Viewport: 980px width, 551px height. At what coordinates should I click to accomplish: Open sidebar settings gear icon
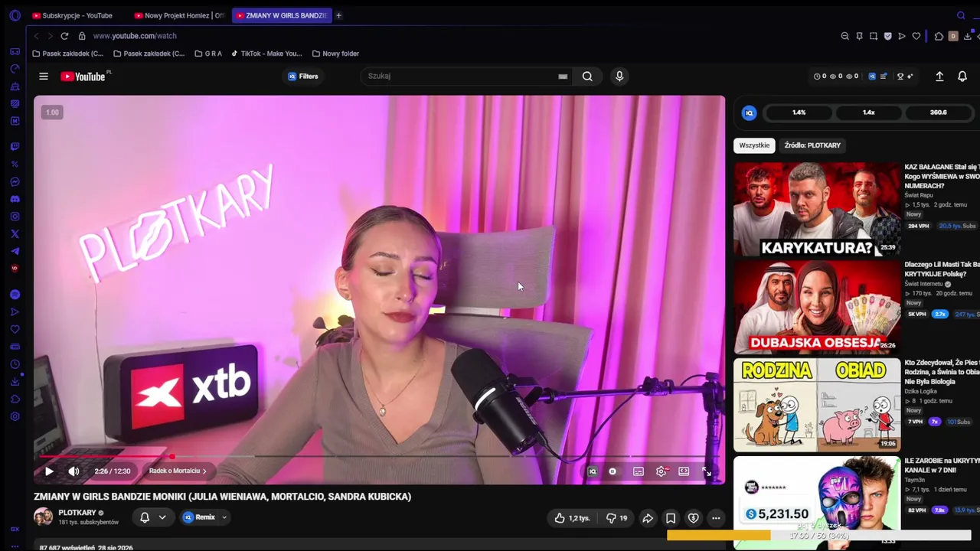point(15,417)
